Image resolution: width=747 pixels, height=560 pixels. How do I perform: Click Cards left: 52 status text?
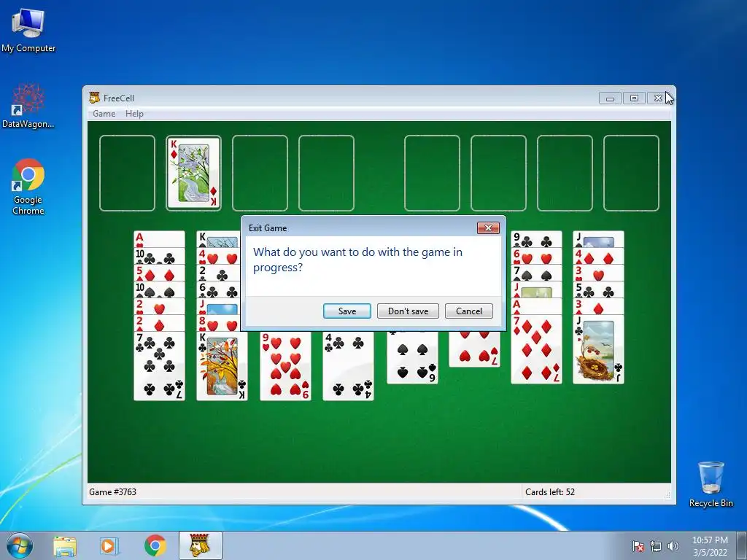pos(550,492)
